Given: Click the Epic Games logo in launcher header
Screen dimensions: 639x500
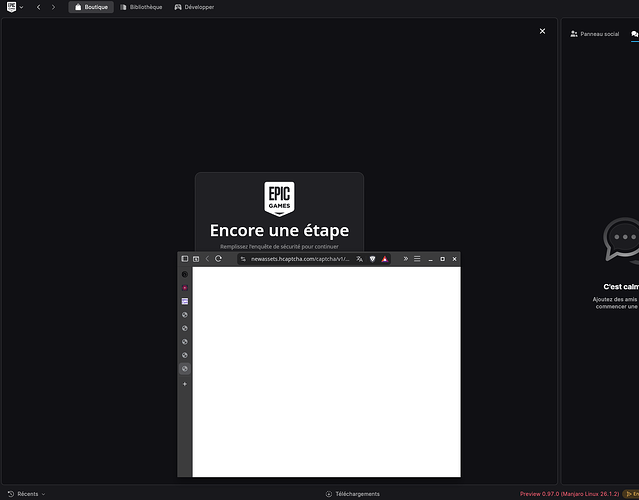Looking at the screenshot, I should (x=11, y=7).
